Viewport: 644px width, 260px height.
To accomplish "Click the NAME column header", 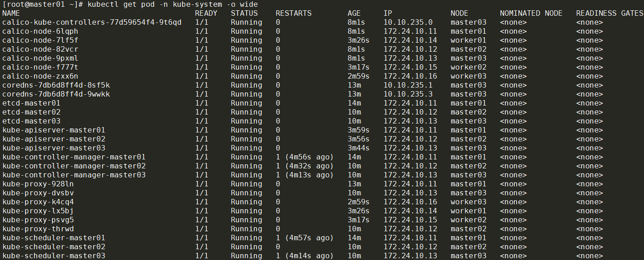I will click(11, 13).
